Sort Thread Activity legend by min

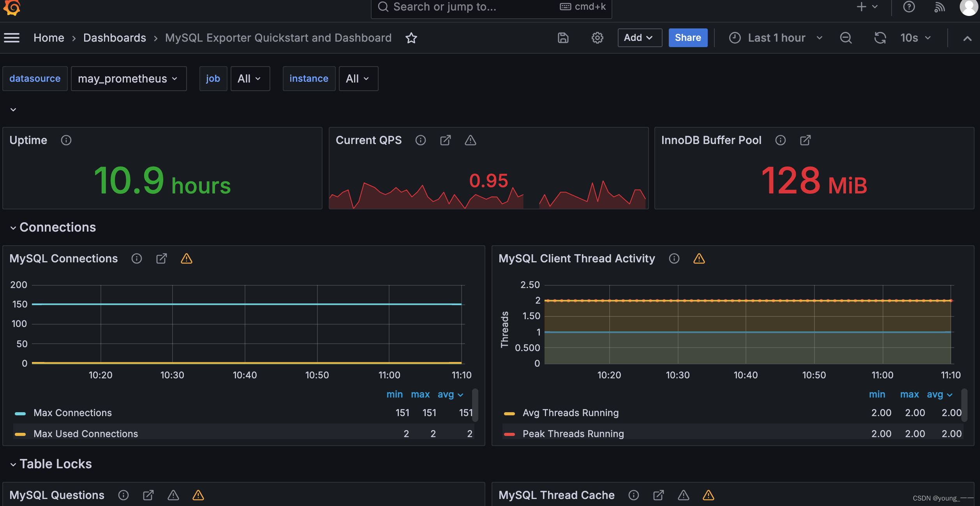(x=877, y=394)
